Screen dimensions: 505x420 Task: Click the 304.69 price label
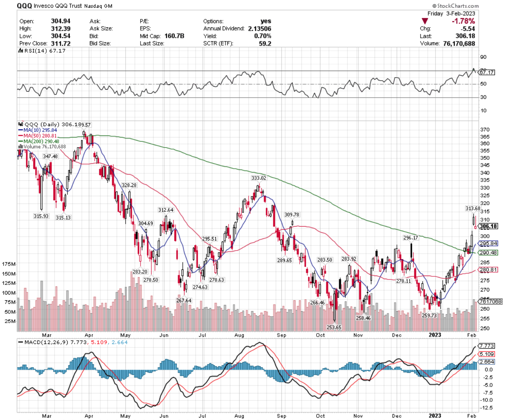coord(146,224)
